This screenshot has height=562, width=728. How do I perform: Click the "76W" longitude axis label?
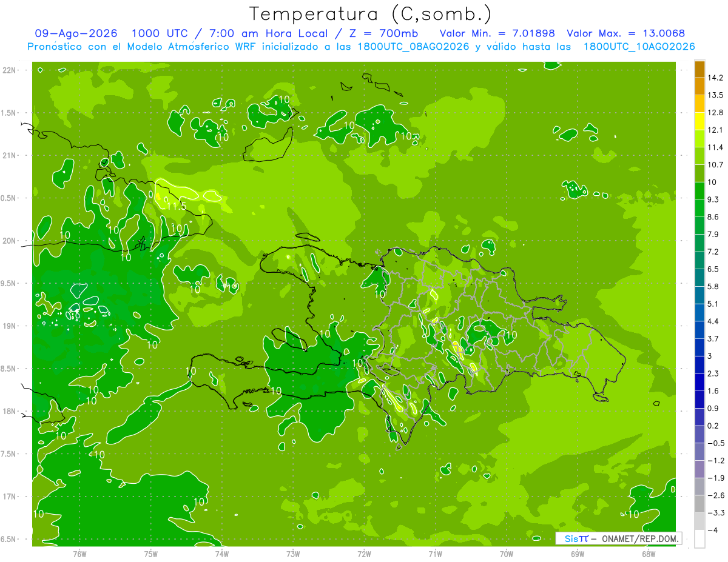[79, 554]
